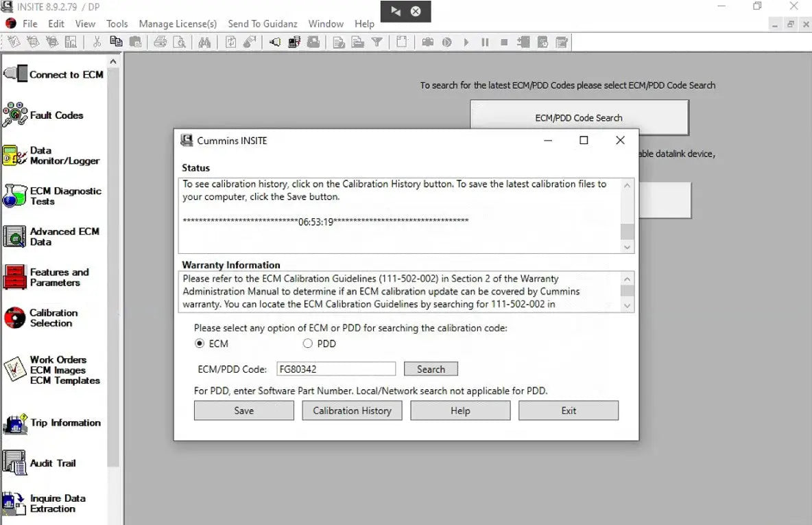Open the Manage License(s) menu

(x=178, y=24)
